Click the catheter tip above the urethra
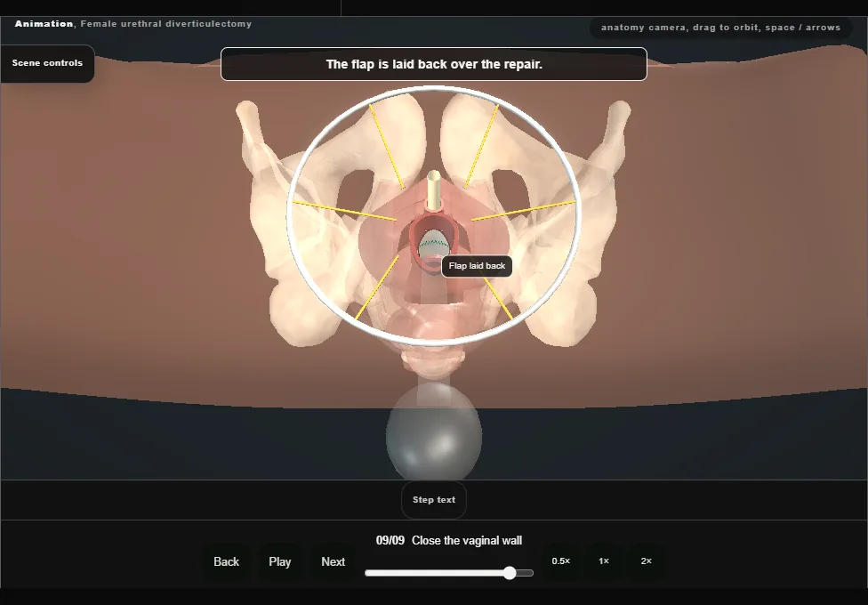This screenshot has height=605, width=868. pos(433,189)
